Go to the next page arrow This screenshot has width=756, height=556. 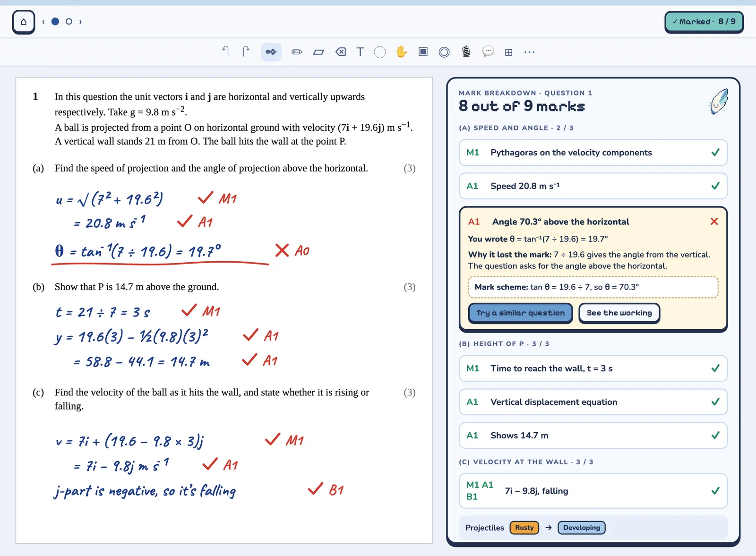[x=80, y=22]
